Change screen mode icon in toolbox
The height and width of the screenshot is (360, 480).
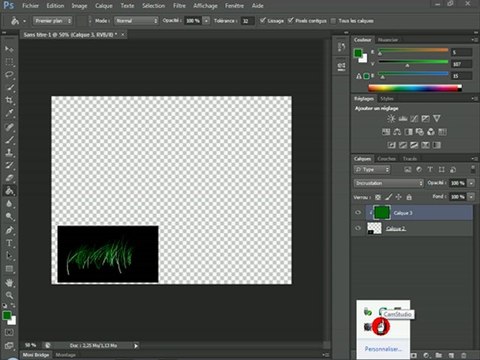pyautogui.click(x=9, y=346)
